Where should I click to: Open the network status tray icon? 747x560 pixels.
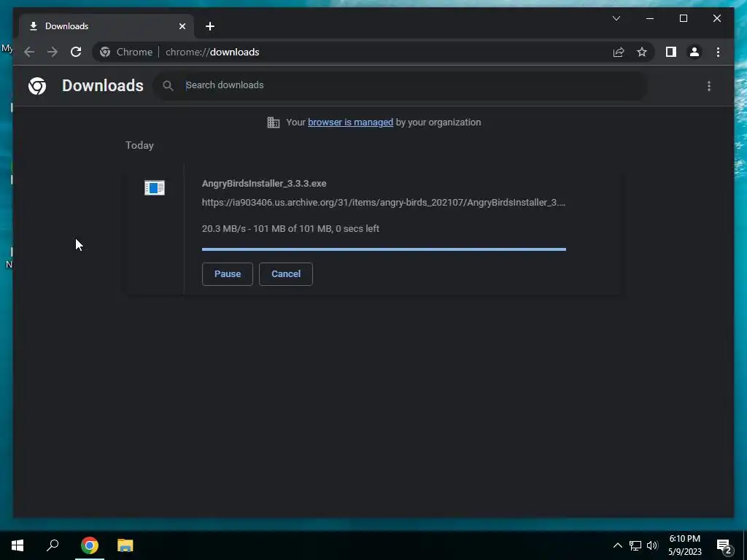coord(635,545)
